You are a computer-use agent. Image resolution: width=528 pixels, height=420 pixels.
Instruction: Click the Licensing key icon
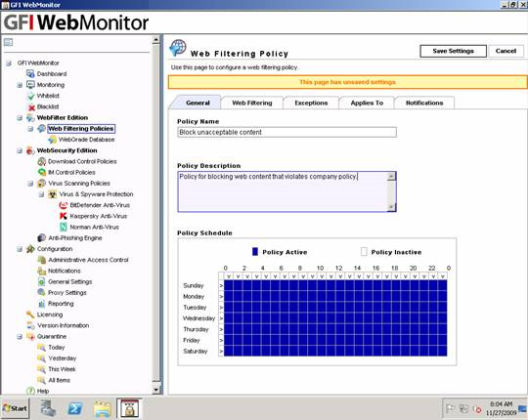coord(30,315)
